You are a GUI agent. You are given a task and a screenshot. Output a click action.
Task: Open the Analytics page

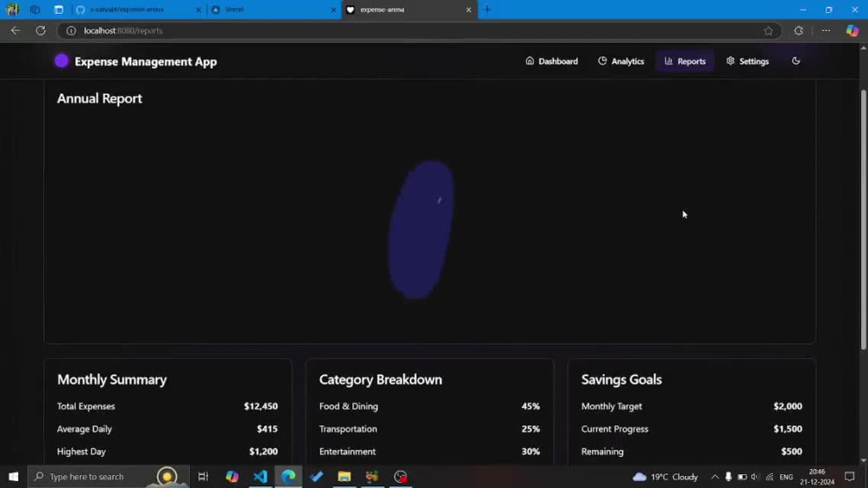(x=621, y=61)
